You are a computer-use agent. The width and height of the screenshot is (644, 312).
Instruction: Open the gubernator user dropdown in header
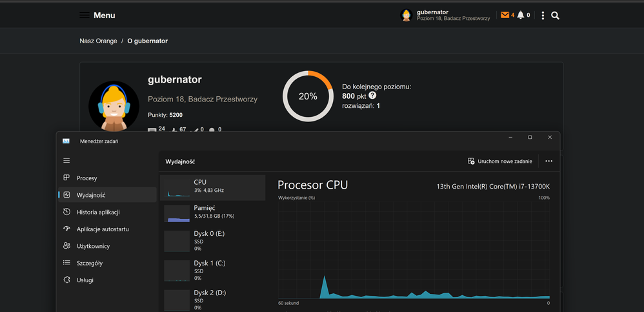pos(445,15)
